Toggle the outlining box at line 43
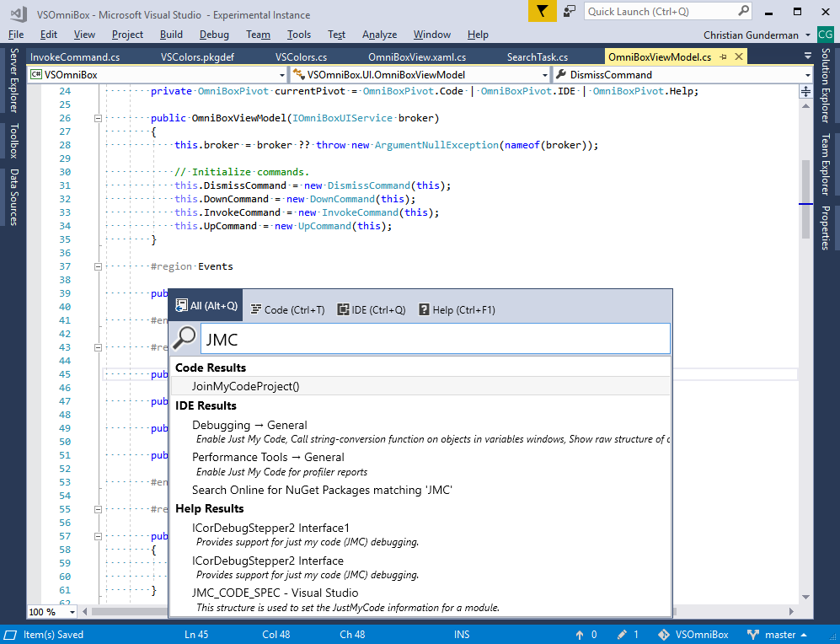Image resolution: width=840 pixels, height=644 pixels. click(x=98, y=347)
